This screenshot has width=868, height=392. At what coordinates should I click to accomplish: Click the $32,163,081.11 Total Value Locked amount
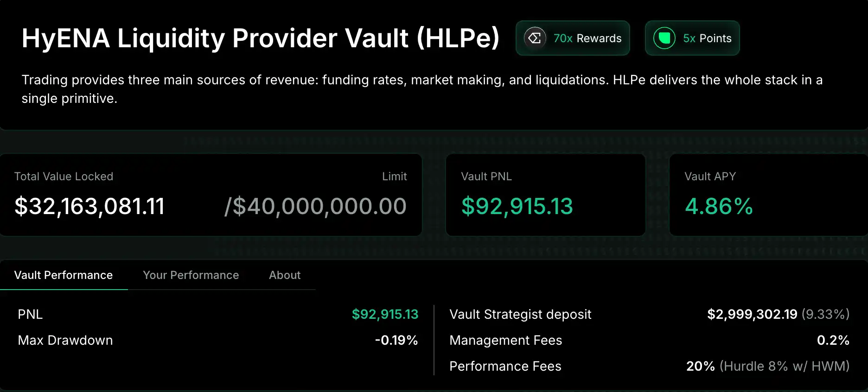[x=89, y=206]
